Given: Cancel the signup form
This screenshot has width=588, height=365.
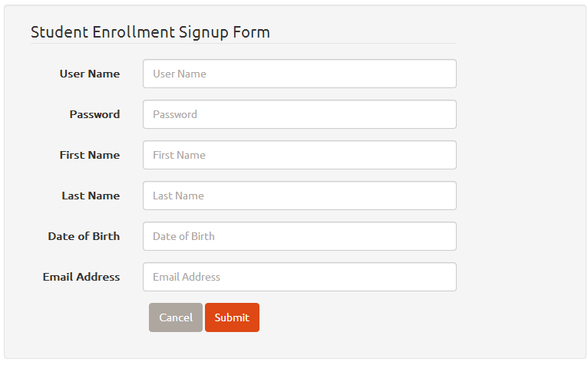Looking at the screenshot, I should pyautogui.click(x=176, y=317).
